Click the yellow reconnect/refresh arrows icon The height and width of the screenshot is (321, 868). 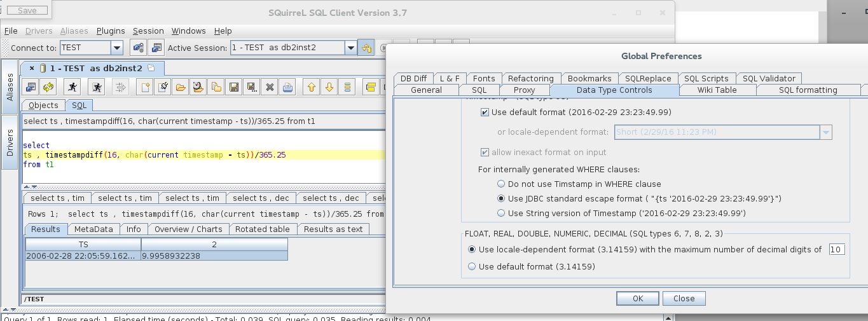(49, 87)
